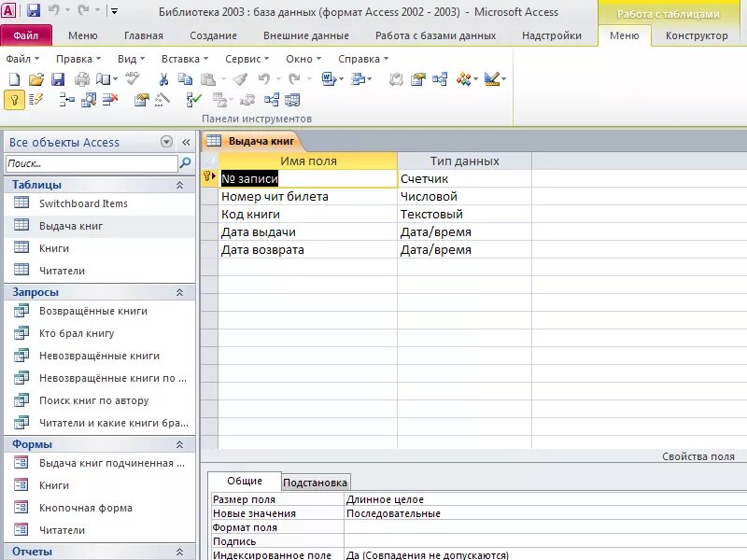Click the Copy icon in the toolbar
Viewport: 747px width, 560px height.
185,79
